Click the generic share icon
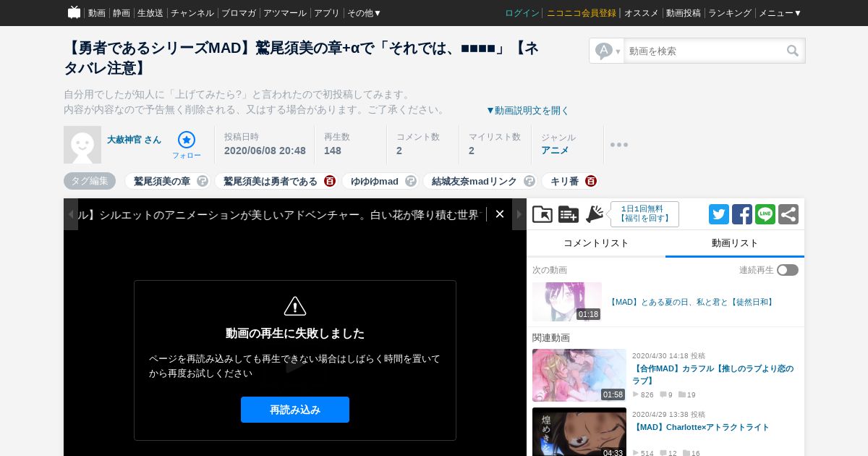Image resolution: width=868 pixels, height=456 pixels. (788, 214)
